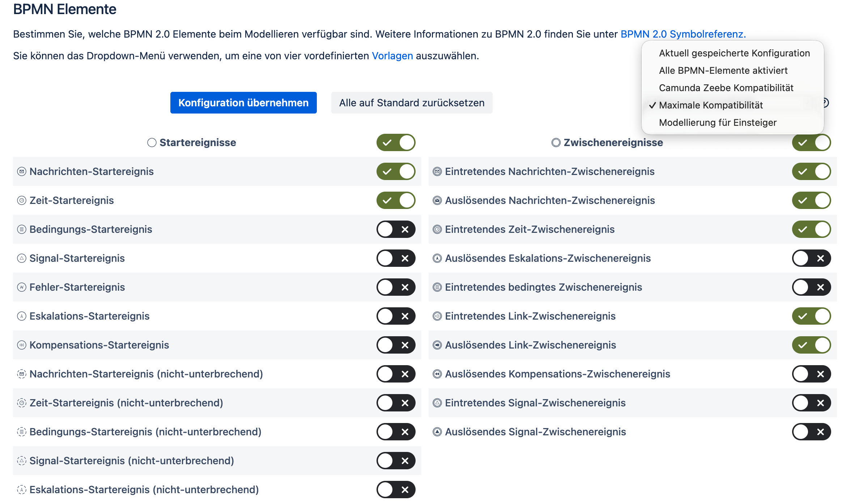The width and height of the screenshot is (842, 504).
Task: Click the Kompensations-Startereignis icon
Action: [x=22, y=345]
